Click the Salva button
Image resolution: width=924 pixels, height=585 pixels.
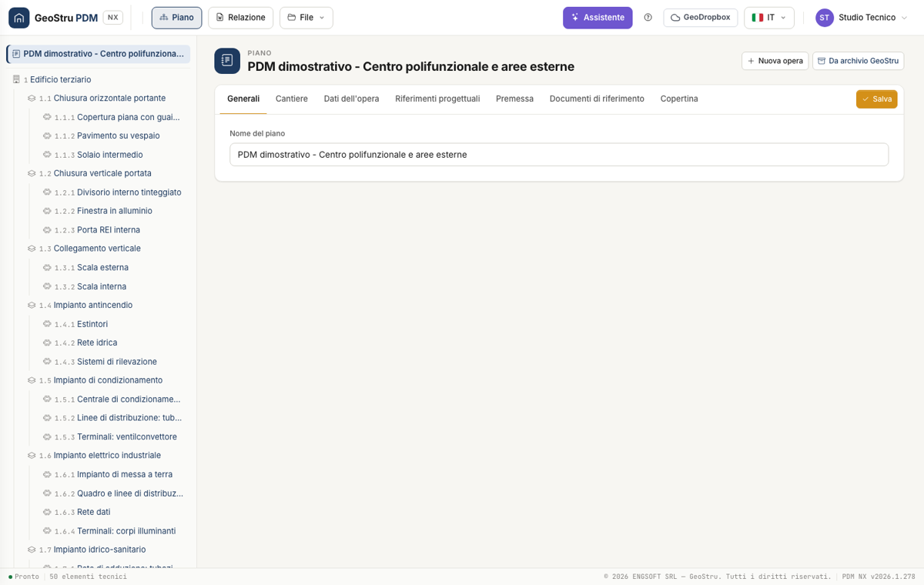point(876,99)
